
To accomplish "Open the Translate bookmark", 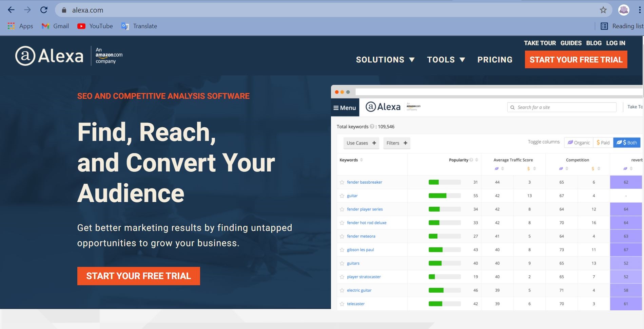I will click(x=139, y=26).
